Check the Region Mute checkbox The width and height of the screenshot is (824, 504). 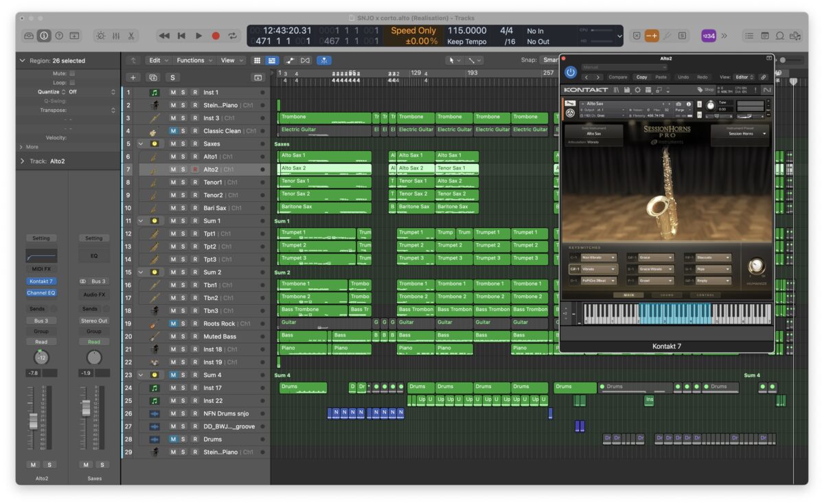point(72,73)
